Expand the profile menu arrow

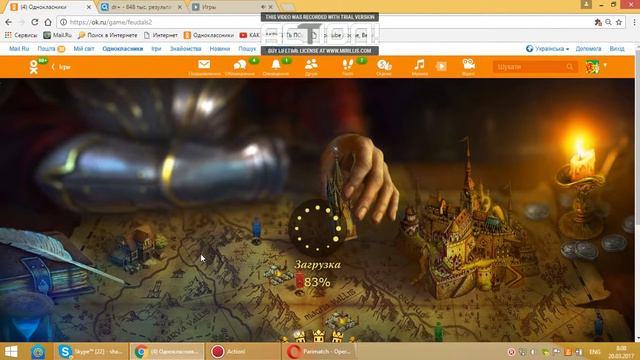[605, 65]
